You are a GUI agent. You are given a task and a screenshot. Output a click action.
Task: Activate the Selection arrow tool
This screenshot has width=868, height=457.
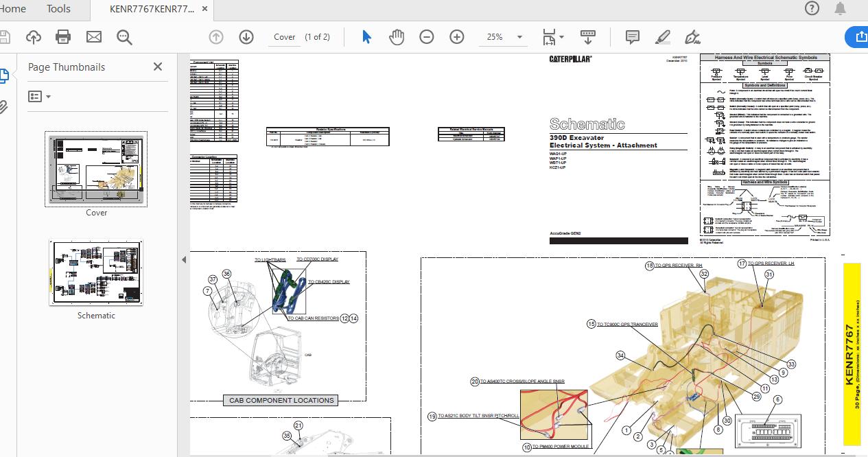click(366, 37)
